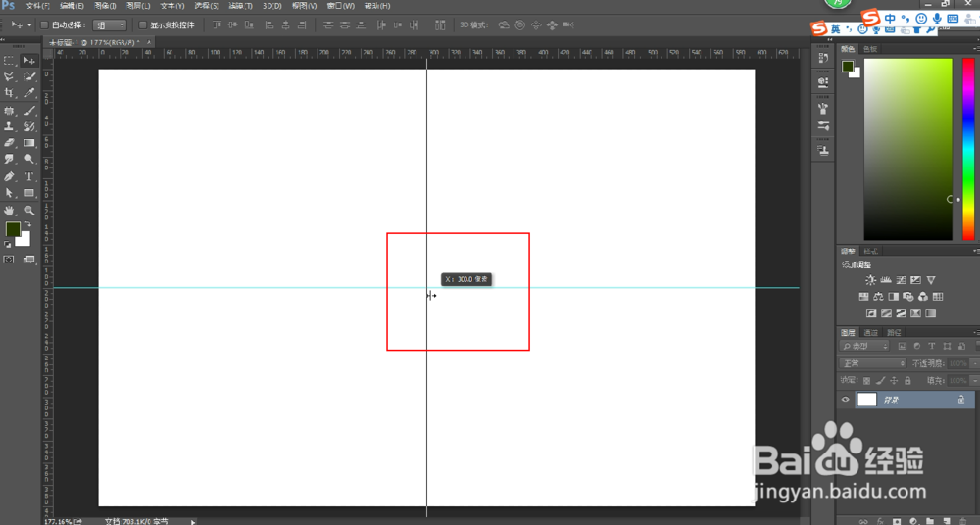Add a Brightness/Contrast adjustment
This screenshot has height=525, width=980.
870,281
